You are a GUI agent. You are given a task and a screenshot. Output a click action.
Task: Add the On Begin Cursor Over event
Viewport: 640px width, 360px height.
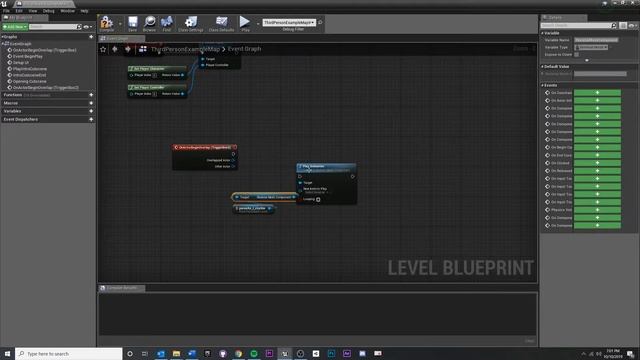click(x=597, y=147)
